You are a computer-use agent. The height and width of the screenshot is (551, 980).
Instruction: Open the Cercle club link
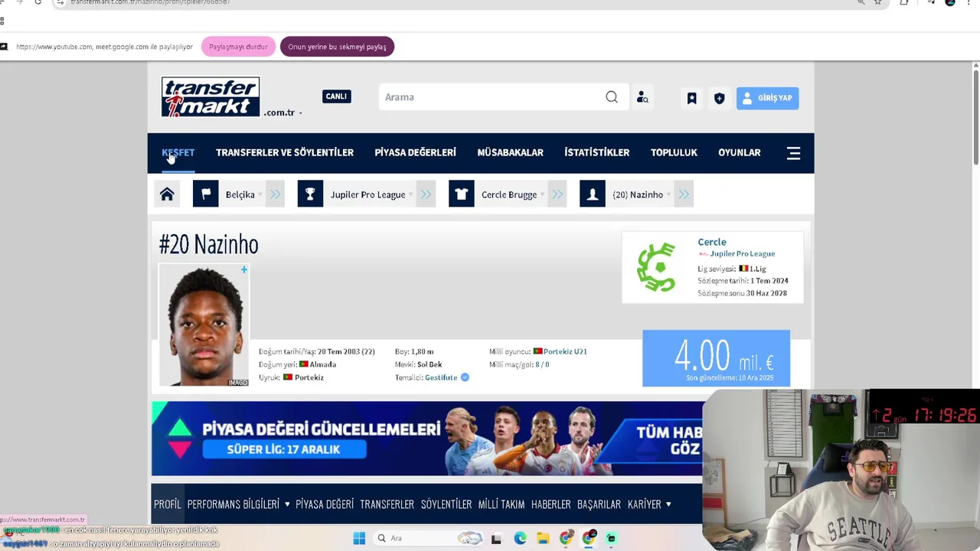click(712, 242)
